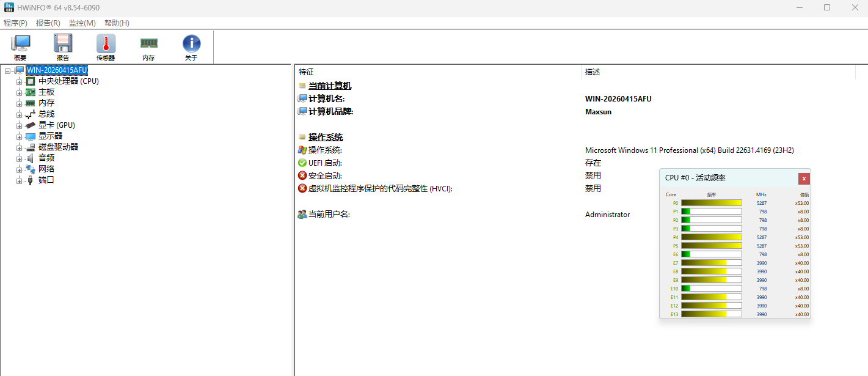
Task: Open the 内存 memory toolbar icon
Action: click(148, 43)
